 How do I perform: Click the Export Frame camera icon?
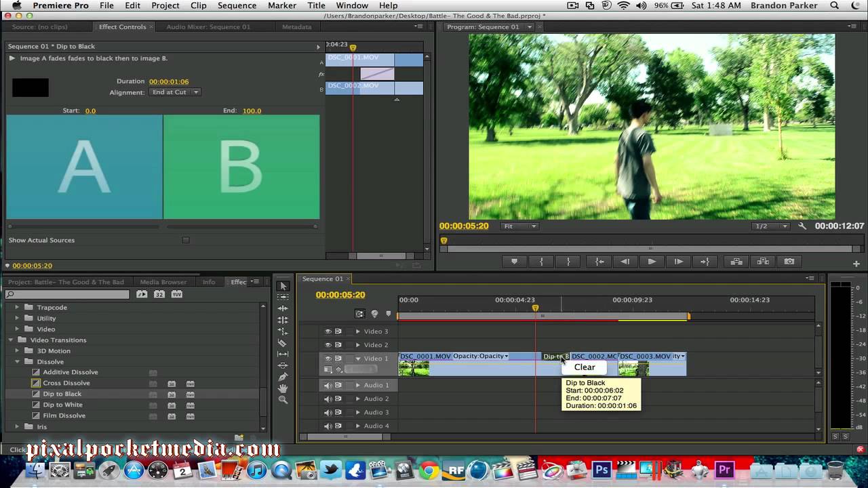click(x=789, y=262)
